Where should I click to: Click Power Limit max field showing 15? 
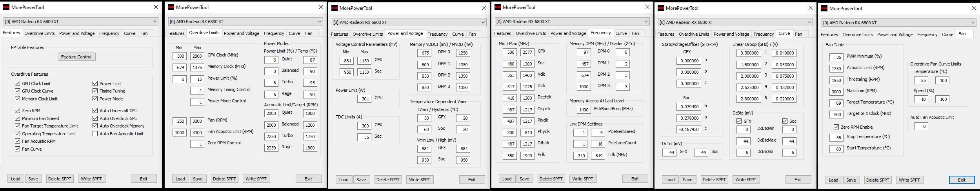pos(197,79)
